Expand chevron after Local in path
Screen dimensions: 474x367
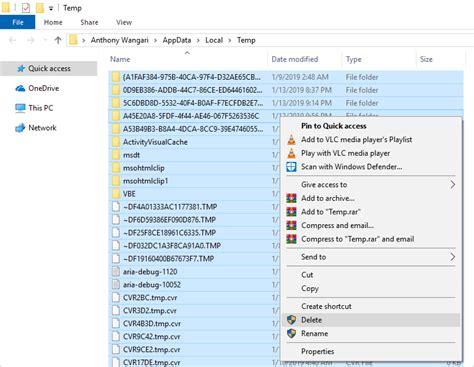click(x=230, y=40)
